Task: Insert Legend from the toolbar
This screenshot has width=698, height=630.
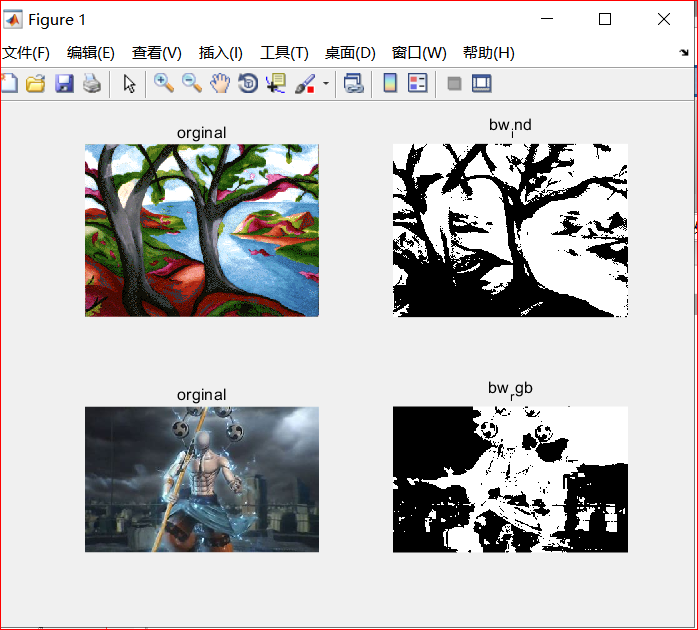Action: (x=418, y=83)
